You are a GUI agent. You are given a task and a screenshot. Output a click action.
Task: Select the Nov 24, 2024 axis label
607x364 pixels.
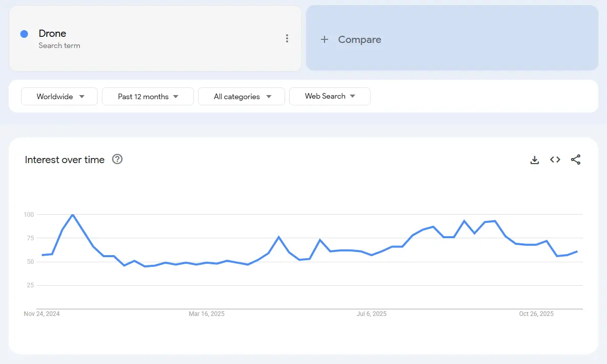point(41,313)
